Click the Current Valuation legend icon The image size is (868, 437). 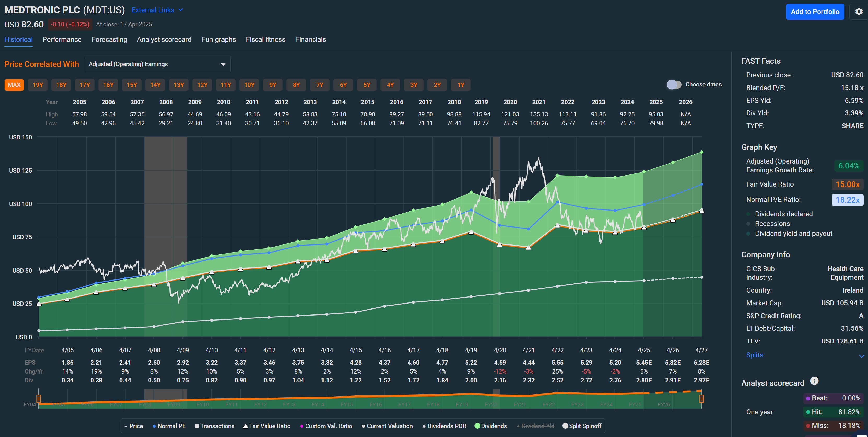(363, 426)
